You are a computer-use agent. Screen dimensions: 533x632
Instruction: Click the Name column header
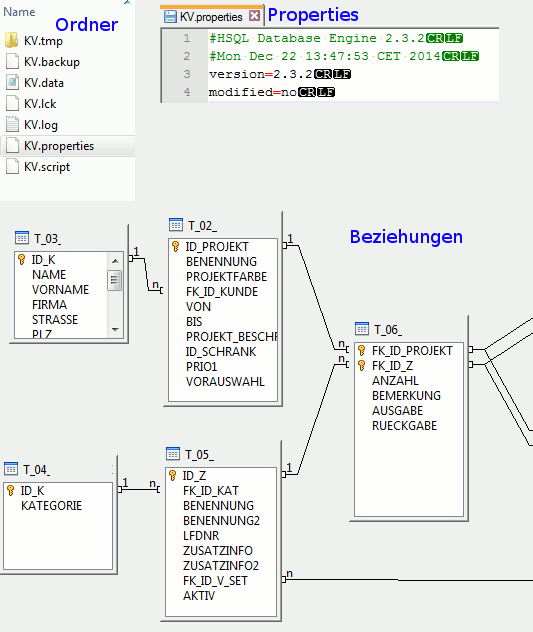[x=19, y=12]
